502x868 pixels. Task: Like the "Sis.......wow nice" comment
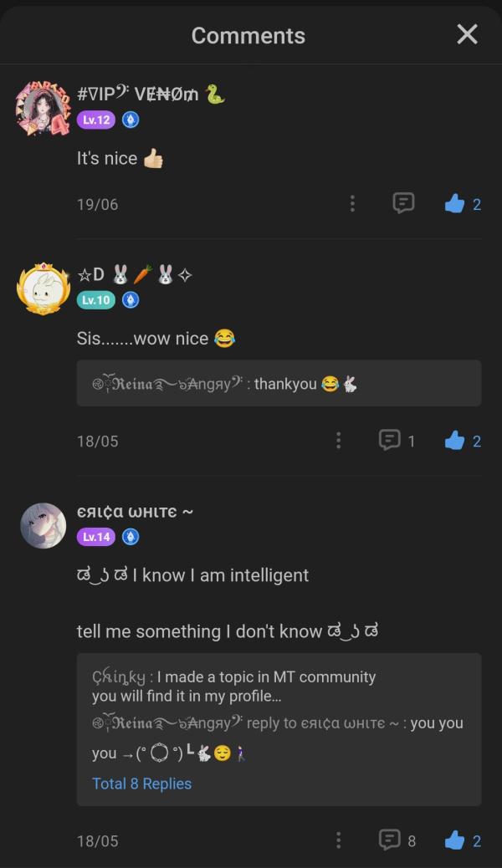pyautogui.click(x=455, y=440)
